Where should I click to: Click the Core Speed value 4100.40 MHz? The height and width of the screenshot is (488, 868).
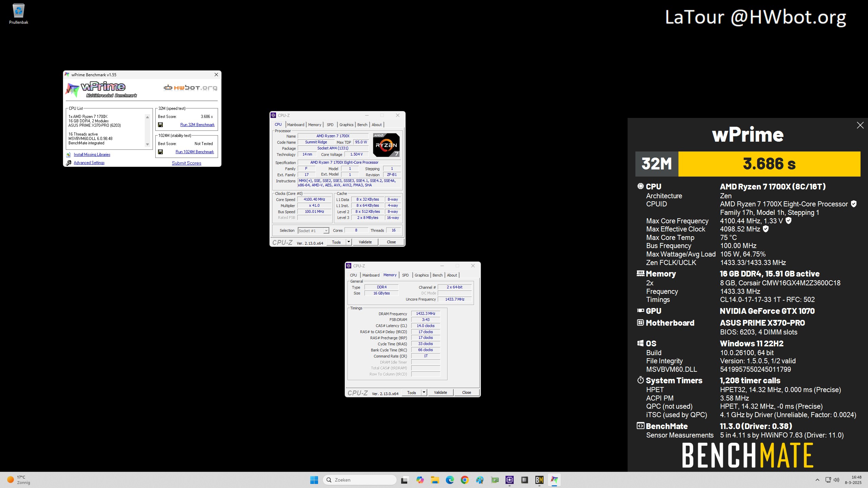tap(314, 200)
